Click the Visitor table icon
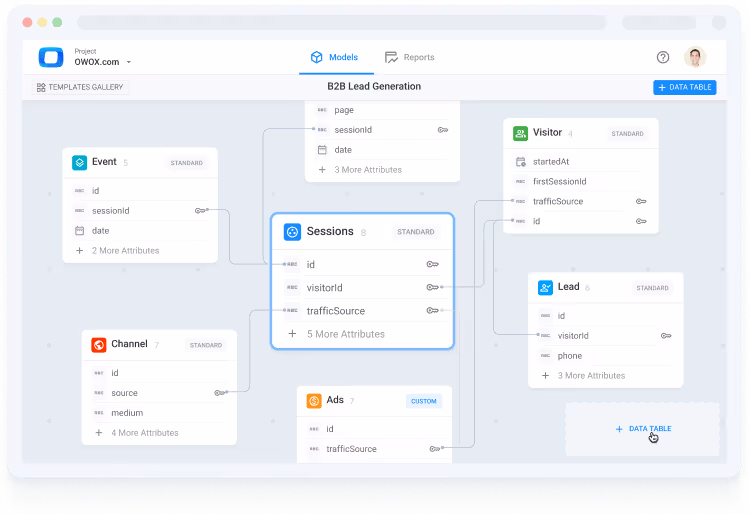 tap(520, 133)
